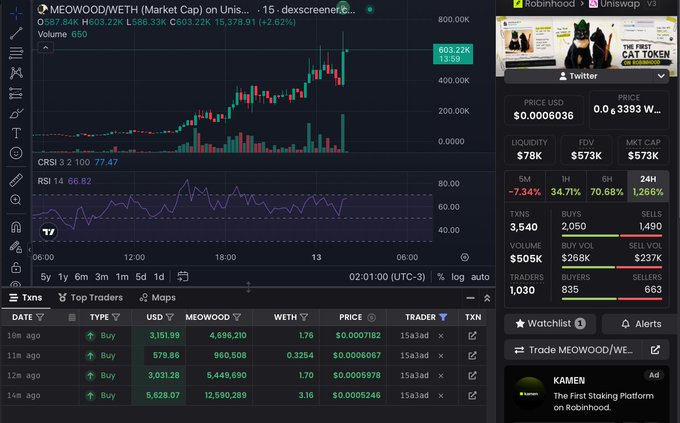Switch to the Maps tab
The width and height of the screenshot is (680, 423).
click(157, 298)
